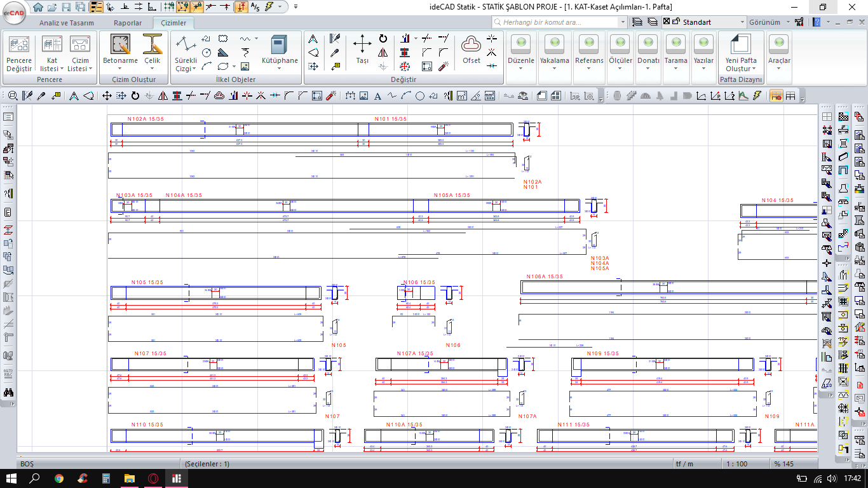Screen dimensions: 868x488
Task: Select the Taşı move tool in ribbon
Action: tap(362, 50)
